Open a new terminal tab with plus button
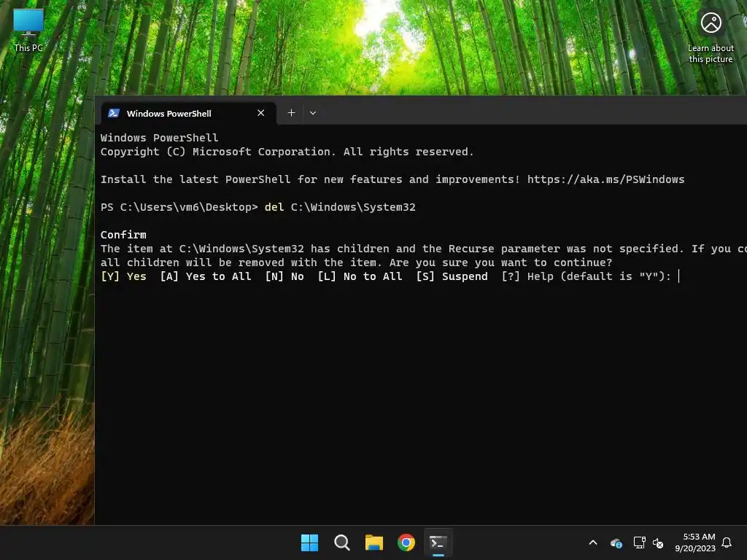The height and width of the screenshot is (560, 747). pos(291,113)
